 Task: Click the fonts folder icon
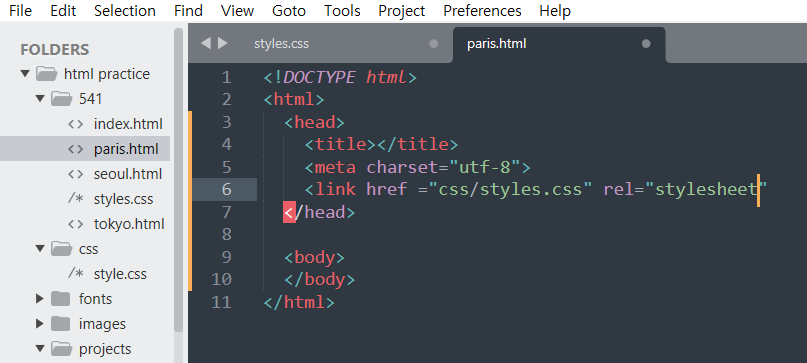click(x=61, y=299)
